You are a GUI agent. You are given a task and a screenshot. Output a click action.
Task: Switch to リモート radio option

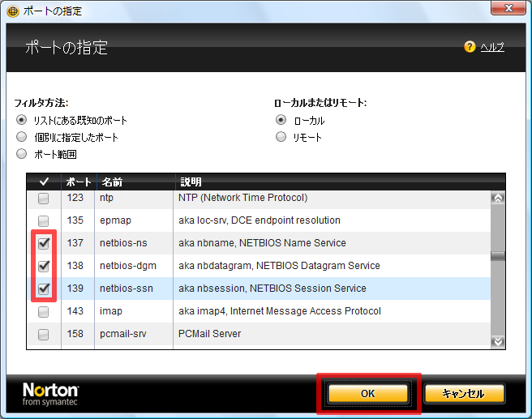pos(281,137)
